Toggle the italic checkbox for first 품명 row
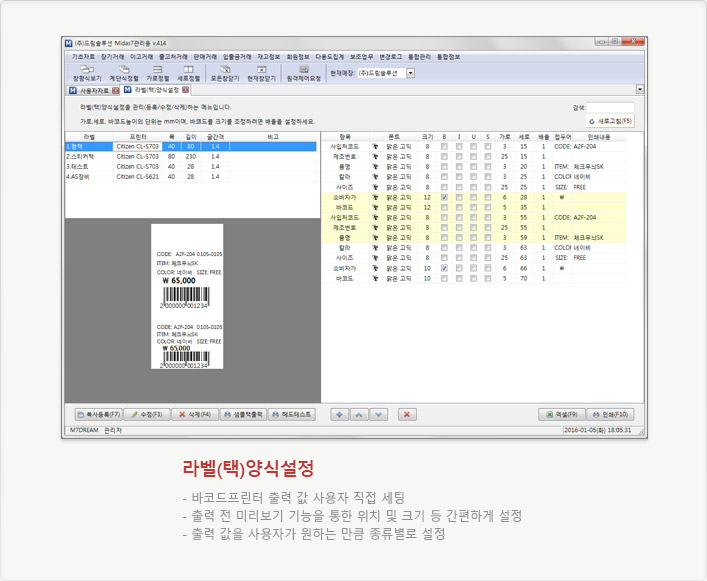The image size is (707, 581). [x=458, y=167]
